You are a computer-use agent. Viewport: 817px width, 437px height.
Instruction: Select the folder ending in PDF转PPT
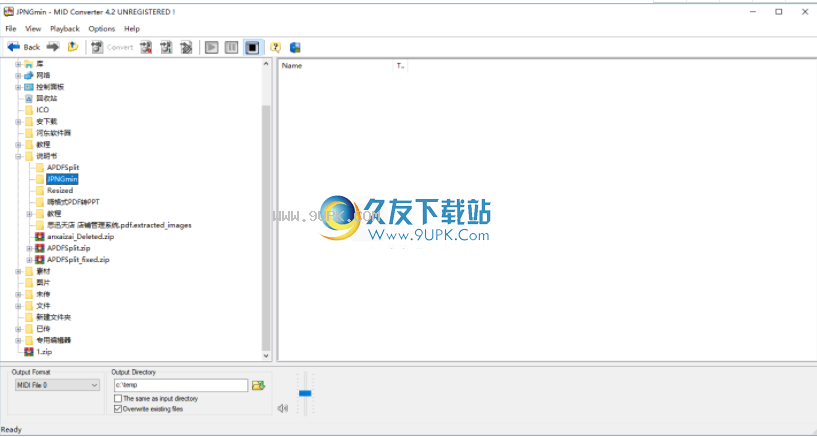[x=73, y=202]
